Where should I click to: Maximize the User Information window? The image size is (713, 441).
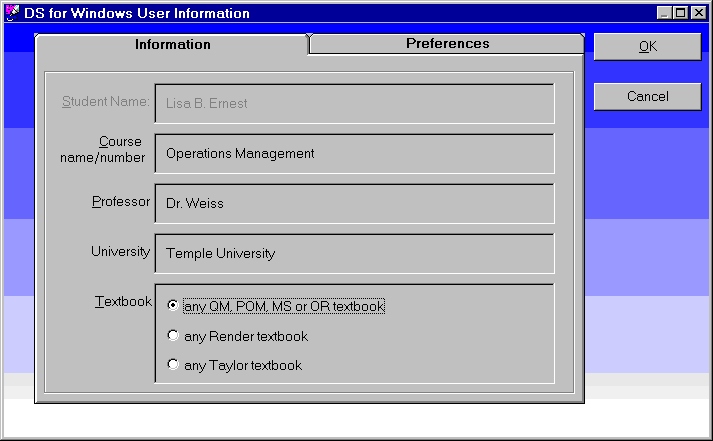click(x=681, y=13)
